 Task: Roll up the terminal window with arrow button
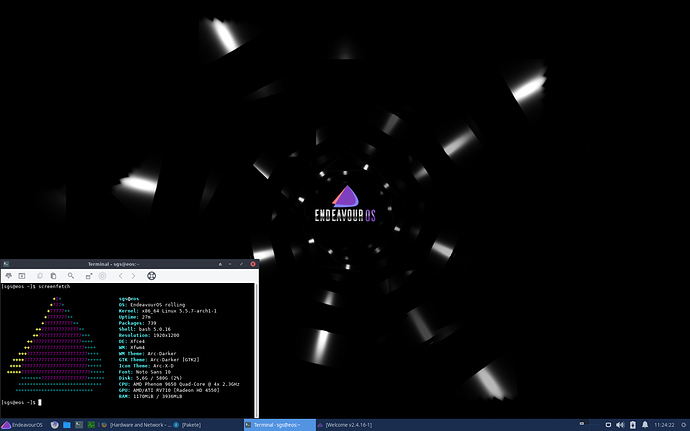pos(220,264)
